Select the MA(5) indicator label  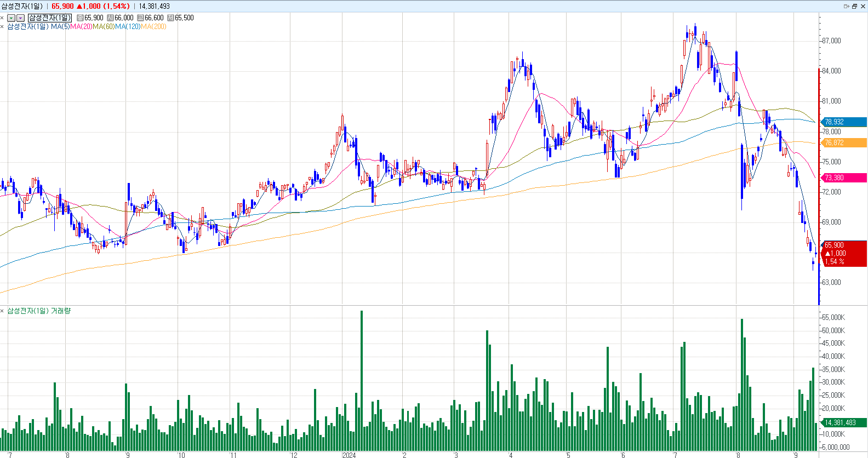(x=60, y=26)
